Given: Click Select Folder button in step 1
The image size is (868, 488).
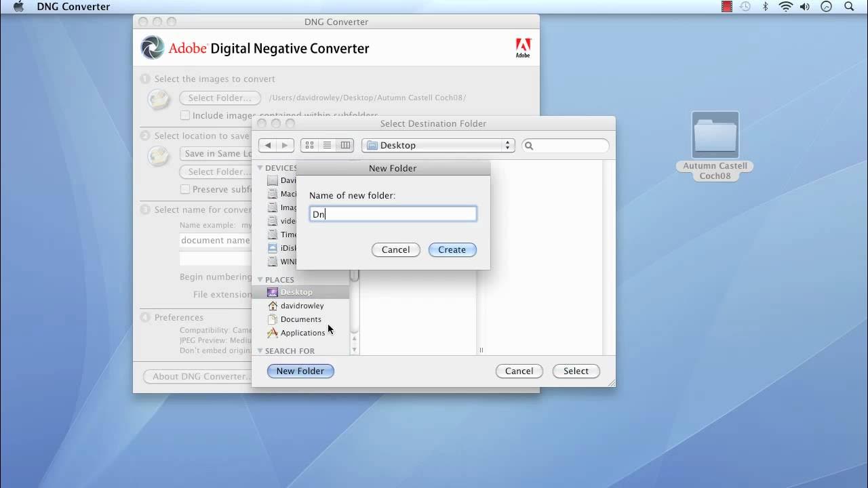Looking at the screenshot, I should [220, 98].
